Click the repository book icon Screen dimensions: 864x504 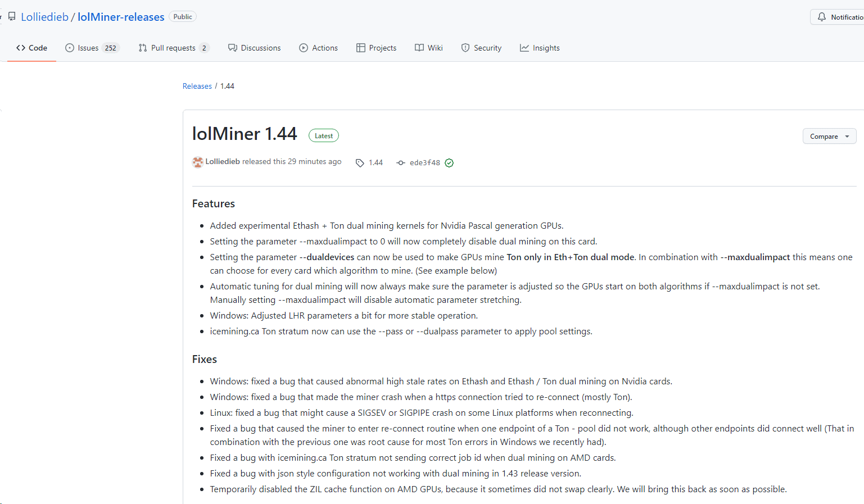pos(12,17)
